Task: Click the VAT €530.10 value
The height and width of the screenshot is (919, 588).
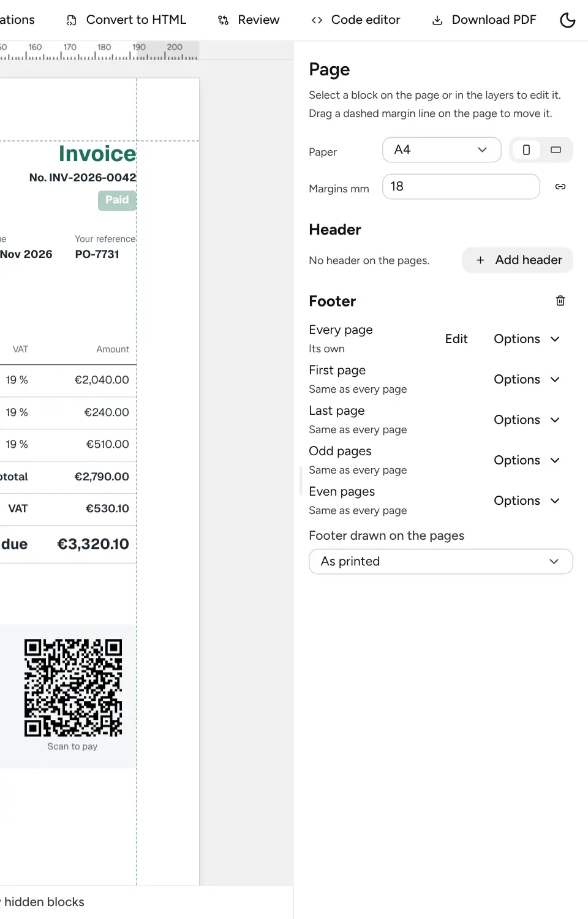Action: tap(107, 509)
